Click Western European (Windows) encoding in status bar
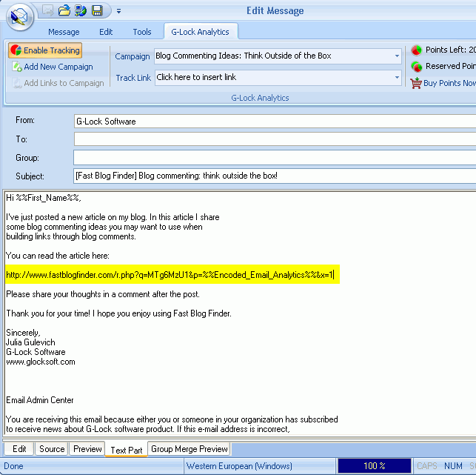The image size is (476, 475). (x=239, y=466)
